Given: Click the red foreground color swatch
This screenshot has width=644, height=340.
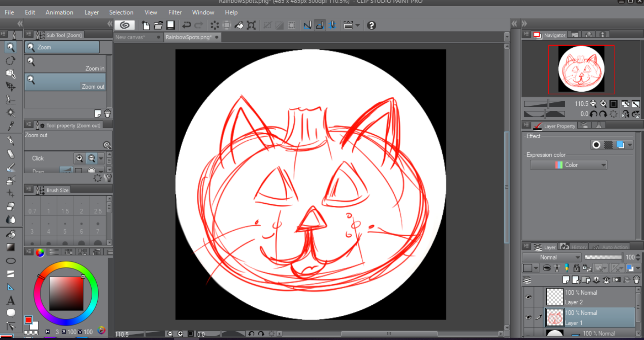Looking at the screenshot, I should pyautogui.click(x=28, y=320).
